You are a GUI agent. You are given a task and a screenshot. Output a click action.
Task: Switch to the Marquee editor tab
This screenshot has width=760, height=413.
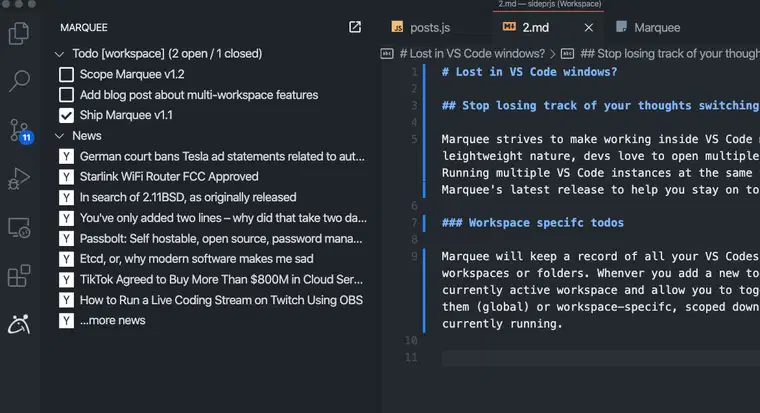pos(657,28)
